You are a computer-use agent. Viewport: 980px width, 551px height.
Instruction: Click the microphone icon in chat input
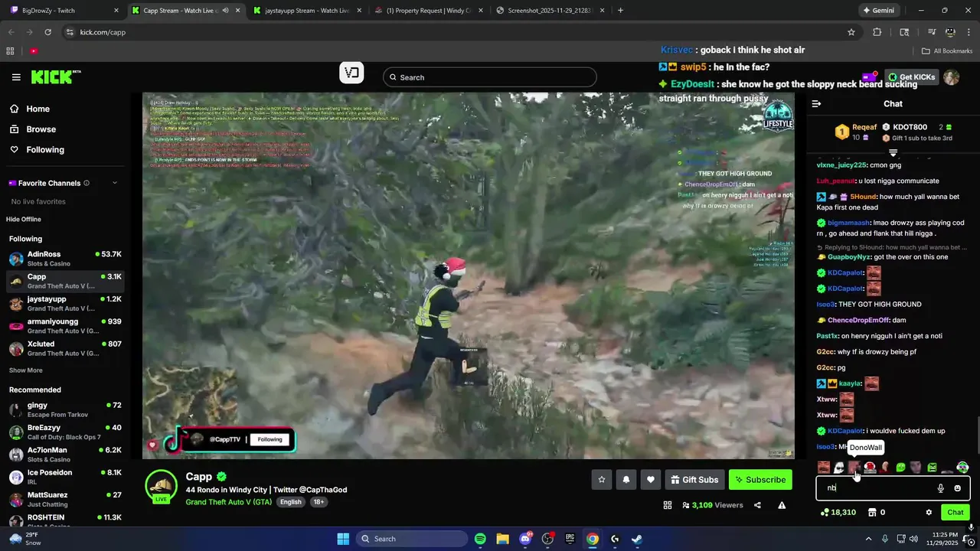[940, 488]
